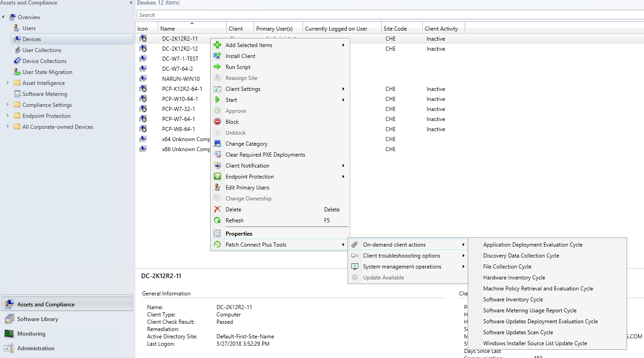
Task: Click the Assets and Compliance workspace icon
Action: (9, 305)
